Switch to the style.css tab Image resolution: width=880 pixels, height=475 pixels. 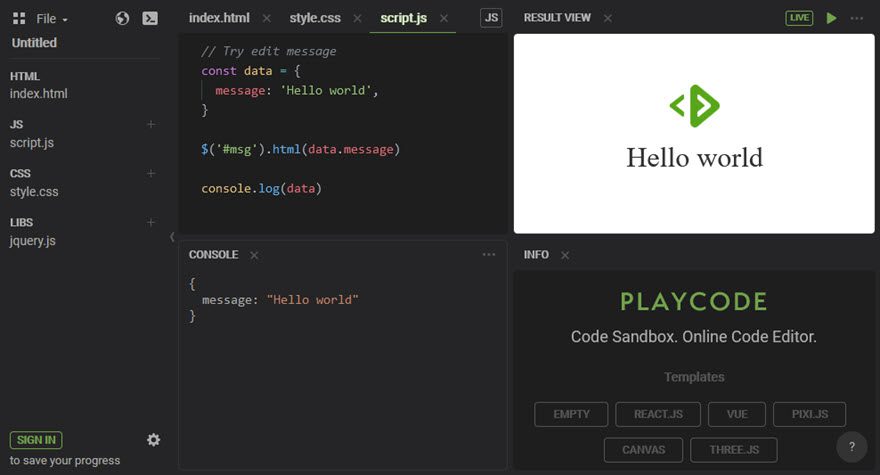point(315,18)
